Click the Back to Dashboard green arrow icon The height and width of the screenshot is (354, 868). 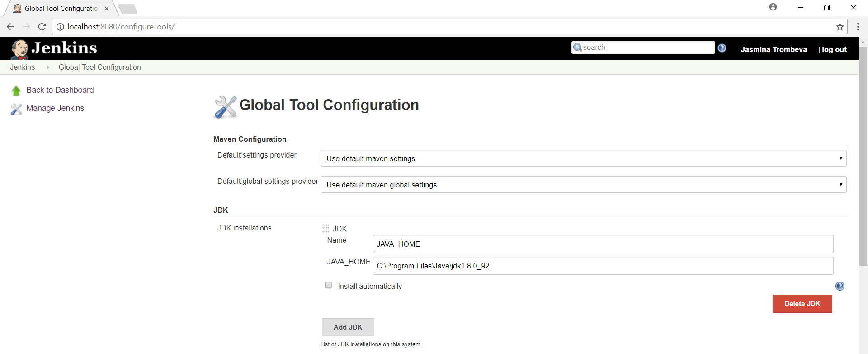point(16,91)
